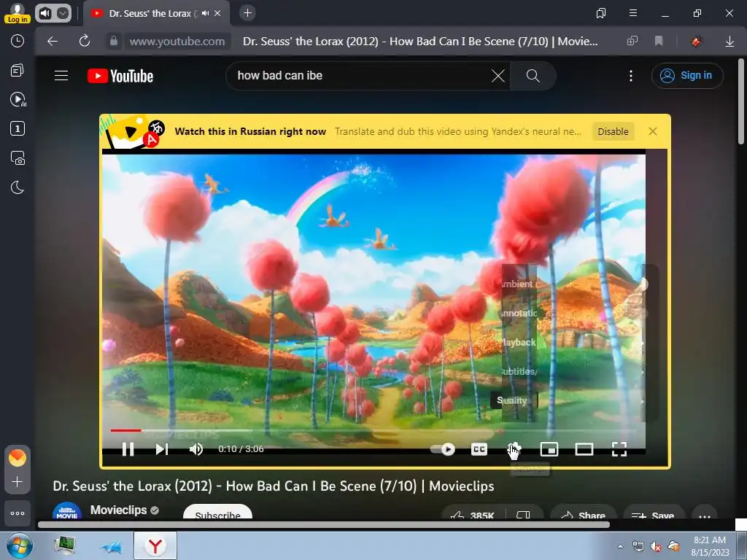Open the YouTube guide hamburger menu
The width and height of the screenshot is (747, 560).
click(x=61, y=76)
